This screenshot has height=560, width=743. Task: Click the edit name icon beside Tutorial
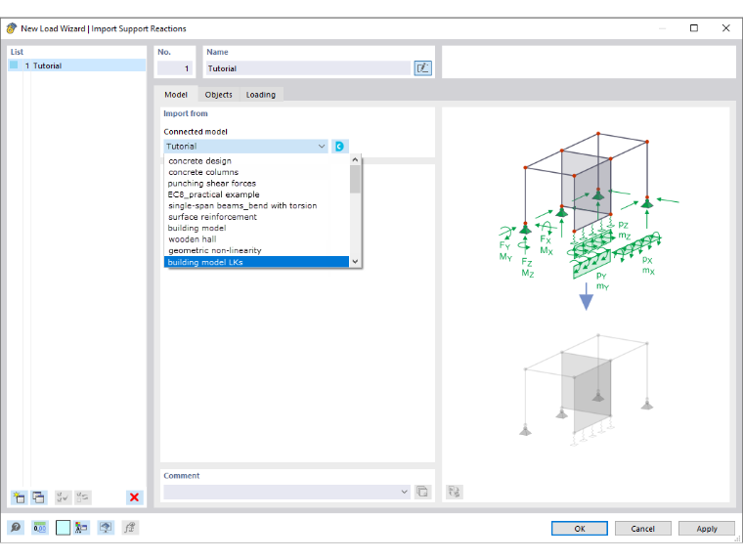point(422,68)
